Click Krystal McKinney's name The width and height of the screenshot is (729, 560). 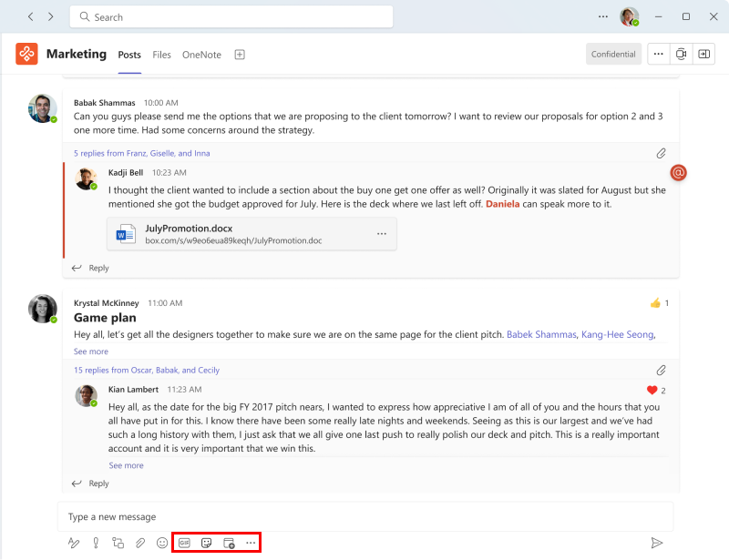106,303
